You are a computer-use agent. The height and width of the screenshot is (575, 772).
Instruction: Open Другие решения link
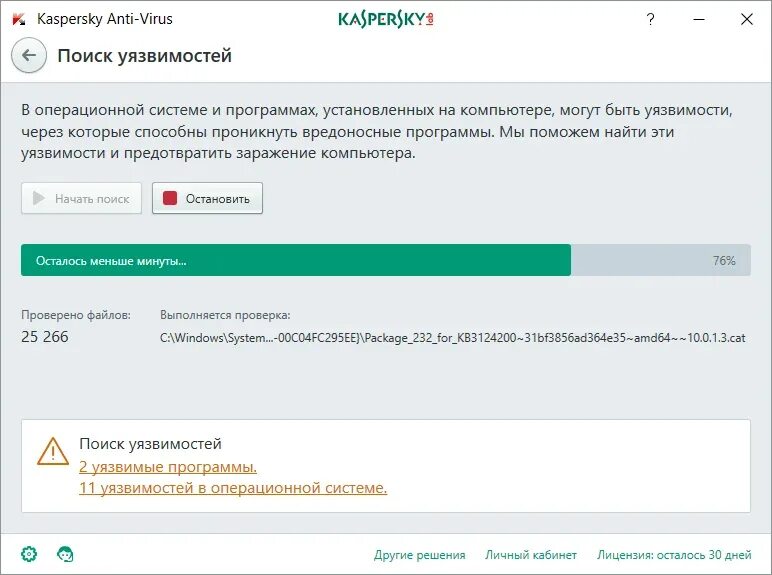(x=419, y=555)
